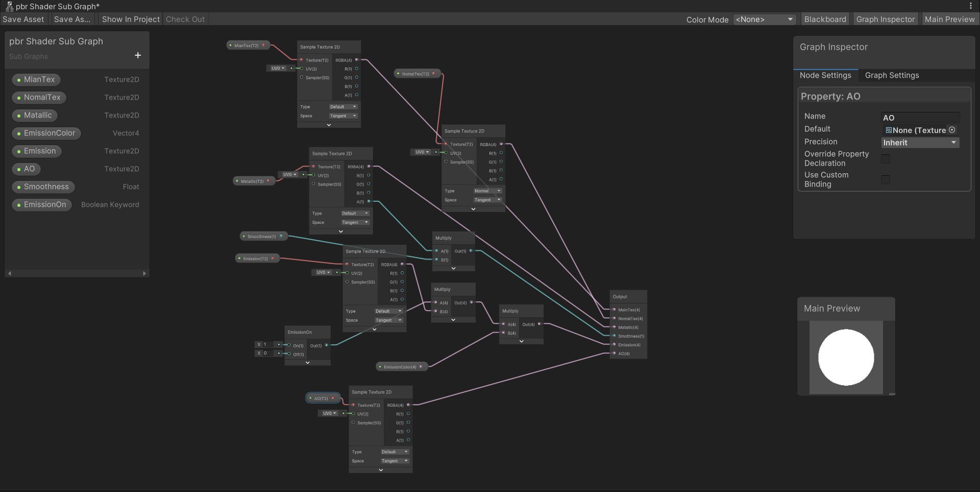Viewport: 980px width, 492px height.
Task: Click the Save As... button
Action: tap(72, 19)
